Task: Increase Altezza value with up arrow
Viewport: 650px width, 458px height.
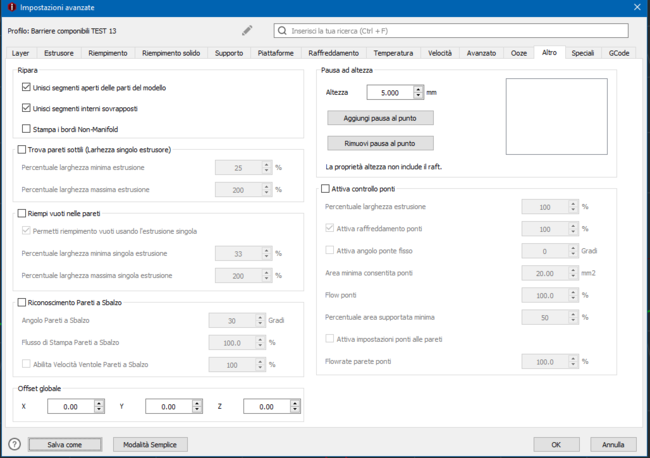Action: 418,88
